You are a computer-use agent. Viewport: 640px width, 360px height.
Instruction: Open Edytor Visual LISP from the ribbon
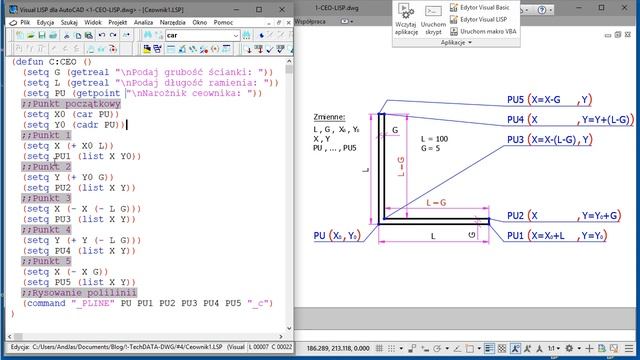click(x=478, y=19)
